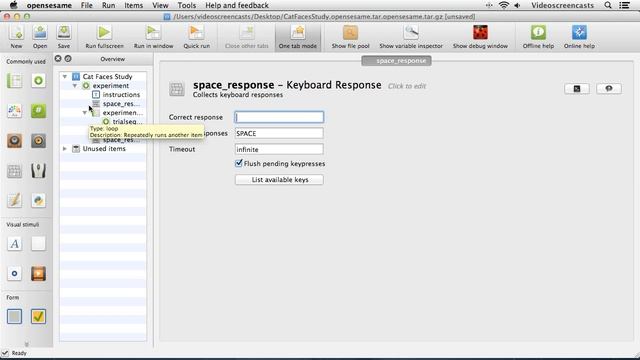Screen dimensions: 640x360
Task: Open the File menu
Action: pyautogui.click(x=87, y=5)
